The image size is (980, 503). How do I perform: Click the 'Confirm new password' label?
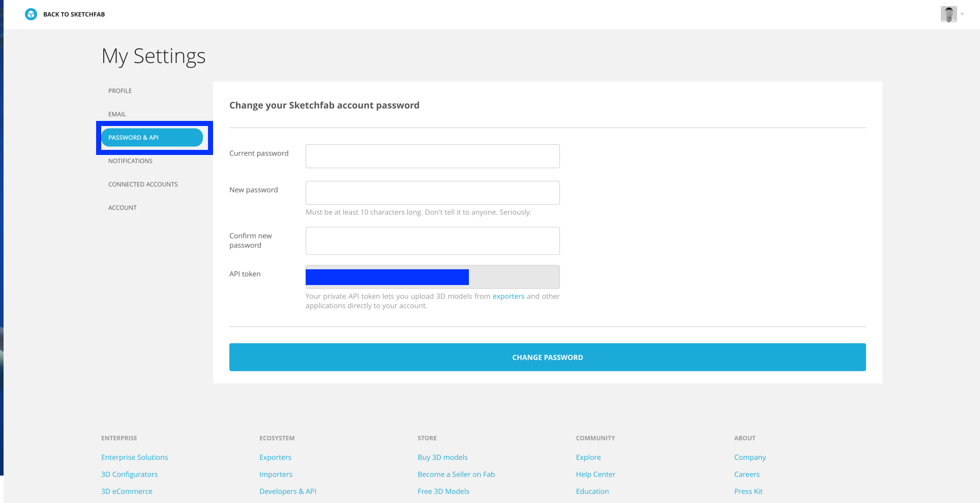[x=251, y=240]
